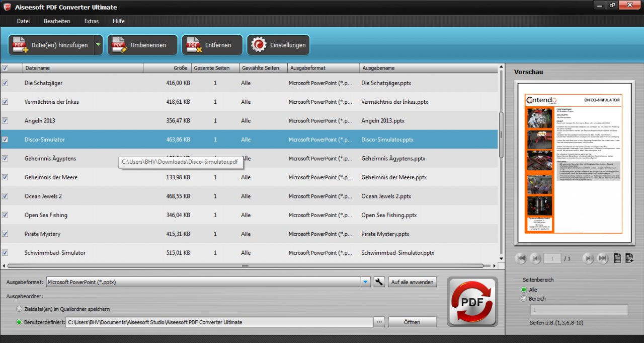Click the Entfernen toolbar button
Viewport: 644px width, 343px height.
tap(212, 45)
